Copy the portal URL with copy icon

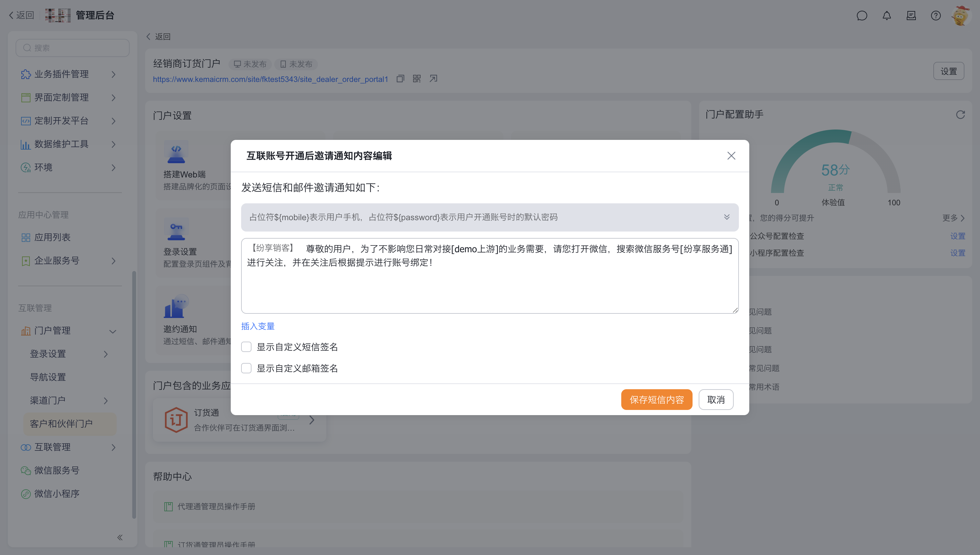pos(400,79)
